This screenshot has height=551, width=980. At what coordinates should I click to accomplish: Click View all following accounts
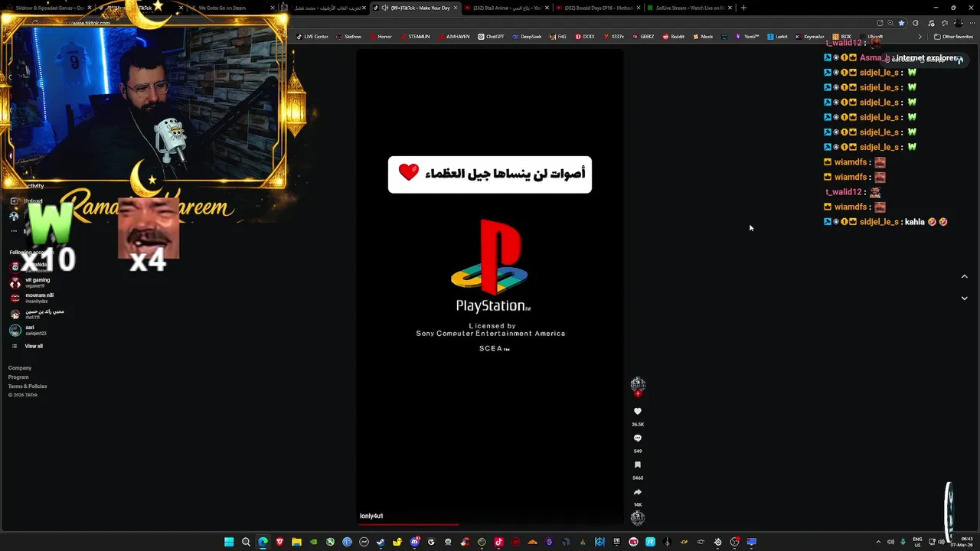[28, 347]
